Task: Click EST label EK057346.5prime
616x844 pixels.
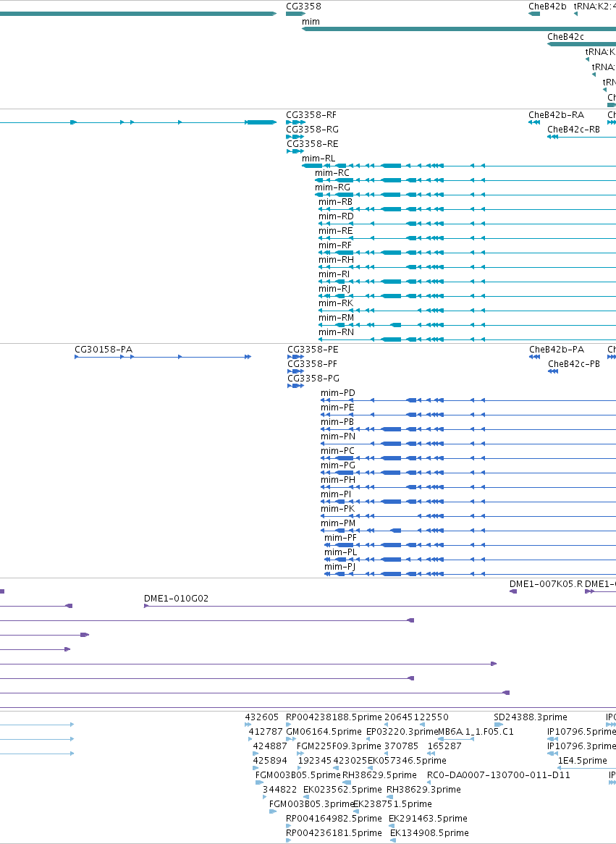Action: click(407, 761)
